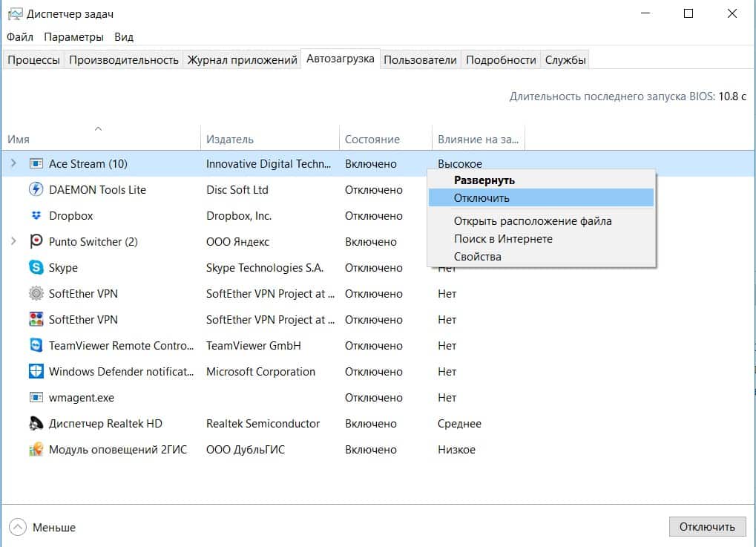
Task: Sort the list by Состояние column
Action: click(372, 139)
